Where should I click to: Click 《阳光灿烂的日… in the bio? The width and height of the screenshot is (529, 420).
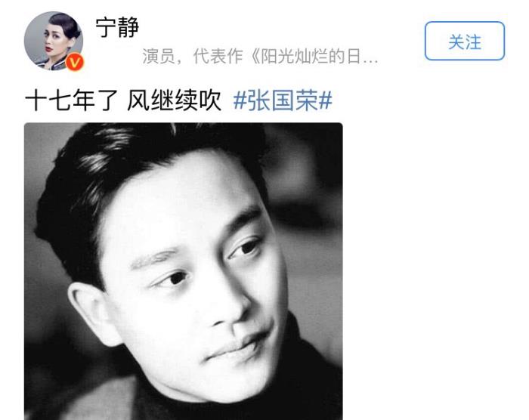pyautogui.click(x=314, y=56)
